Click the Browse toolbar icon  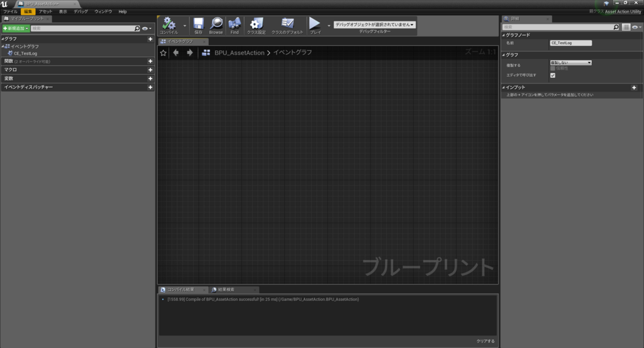click(216, 26)
